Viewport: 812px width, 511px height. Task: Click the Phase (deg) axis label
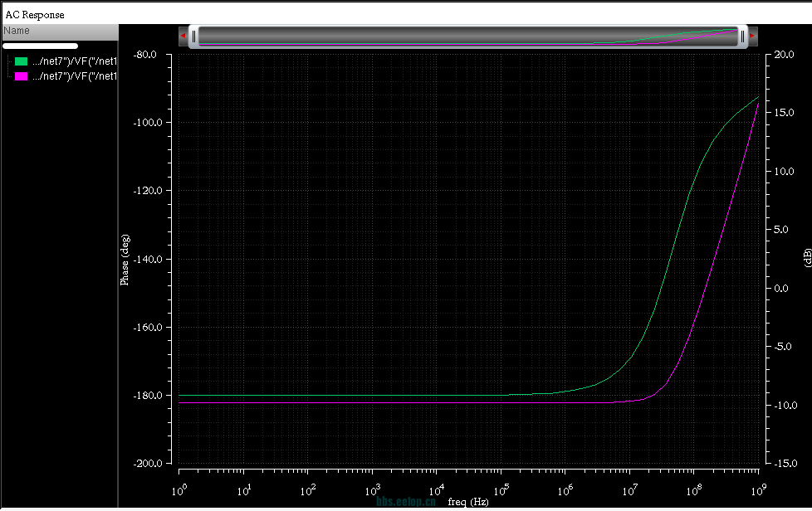point(125,260)
